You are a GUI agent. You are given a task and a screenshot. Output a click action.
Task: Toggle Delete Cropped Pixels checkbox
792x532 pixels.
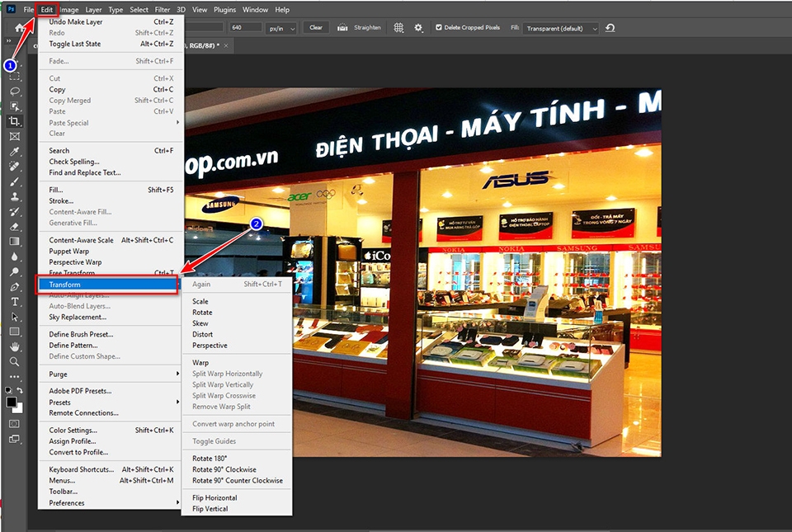[439, 28]
